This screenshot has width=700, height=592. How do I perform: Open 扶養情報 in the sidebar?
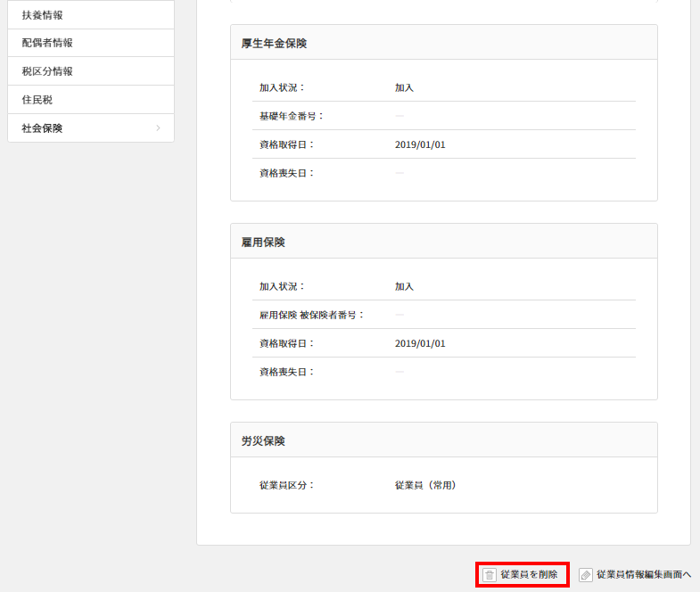[x=42, y=15]
